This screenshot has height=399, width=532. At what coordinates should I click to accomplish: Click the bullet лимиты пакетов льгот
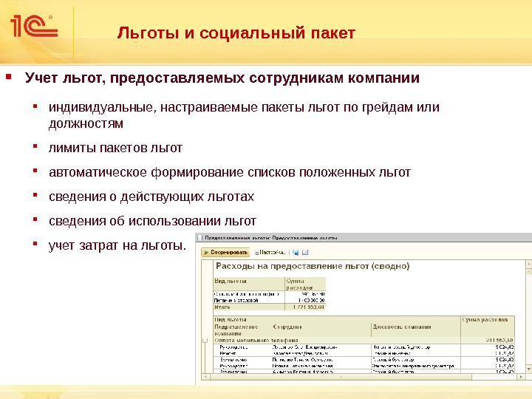pos(115,148)
